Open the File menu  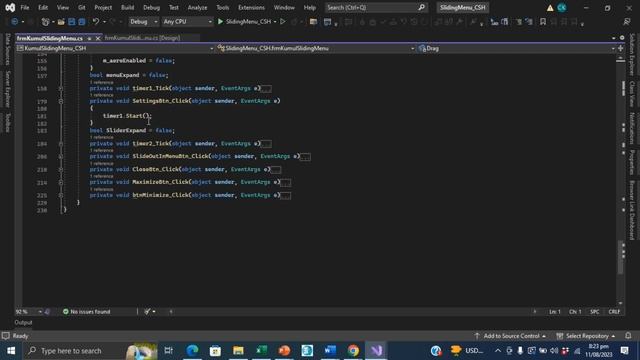click(x=25, y=7)
